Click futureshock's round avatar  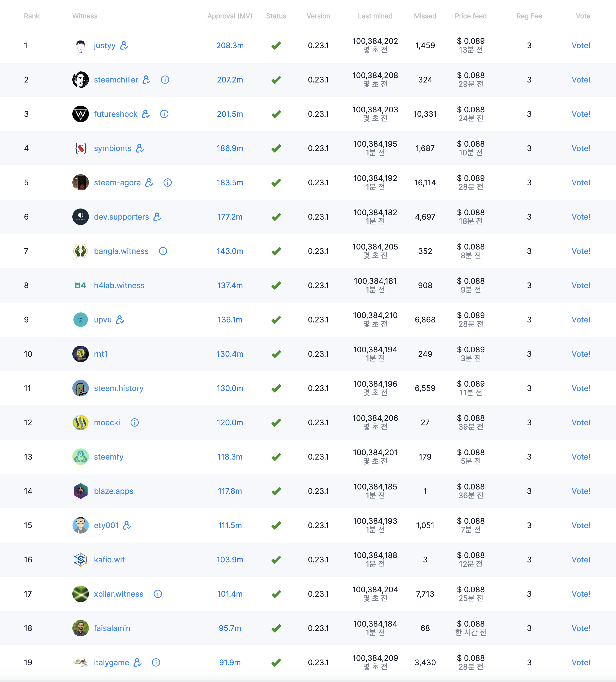pyautogui.click(x=80, y=114)
